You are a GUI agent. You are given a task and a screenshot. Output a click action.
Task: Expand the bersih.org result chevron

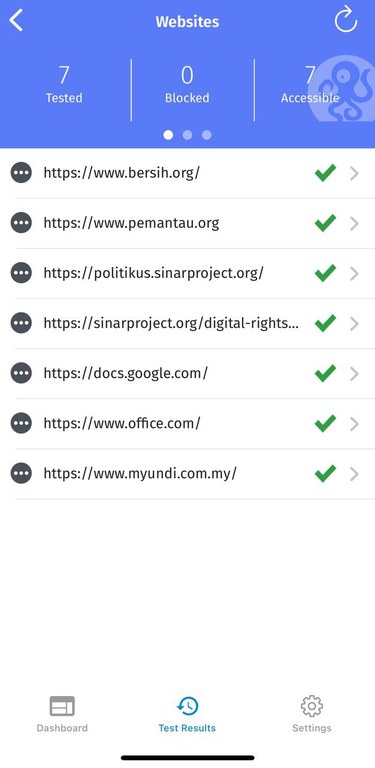pyautogui.click(x=354, y=173)
